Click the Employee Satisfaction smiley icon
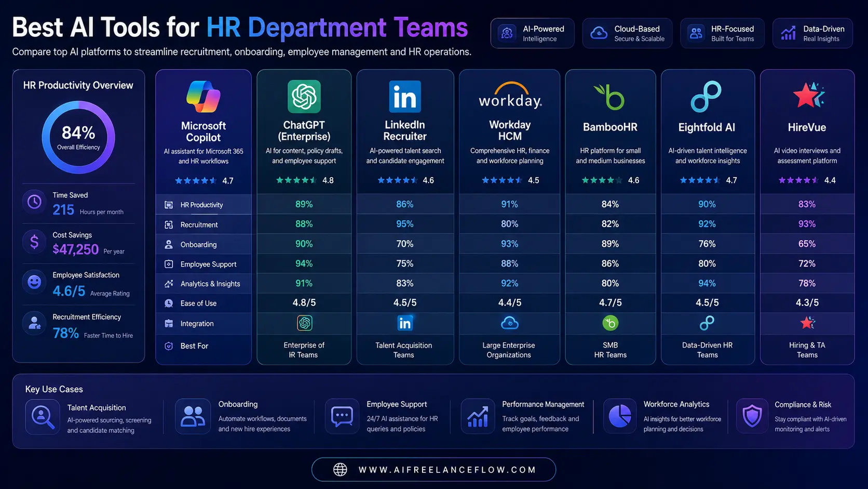 tap(34, 282)
